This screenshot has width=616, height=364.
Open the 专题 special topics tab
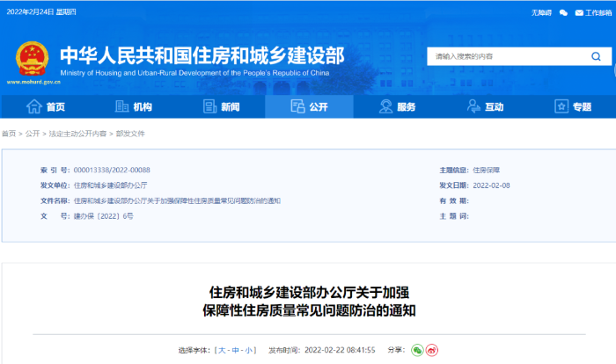tap(573, 106)
